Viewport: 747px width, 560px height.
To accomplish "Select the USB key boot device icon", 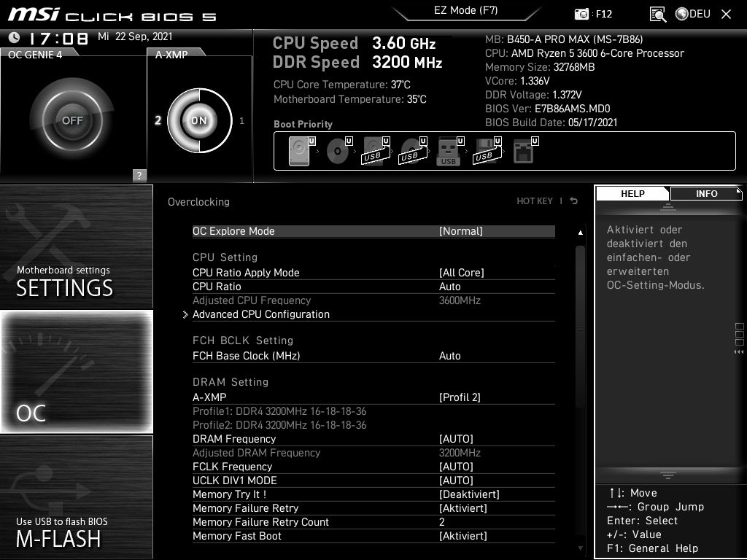I will (x=450, y=151).
